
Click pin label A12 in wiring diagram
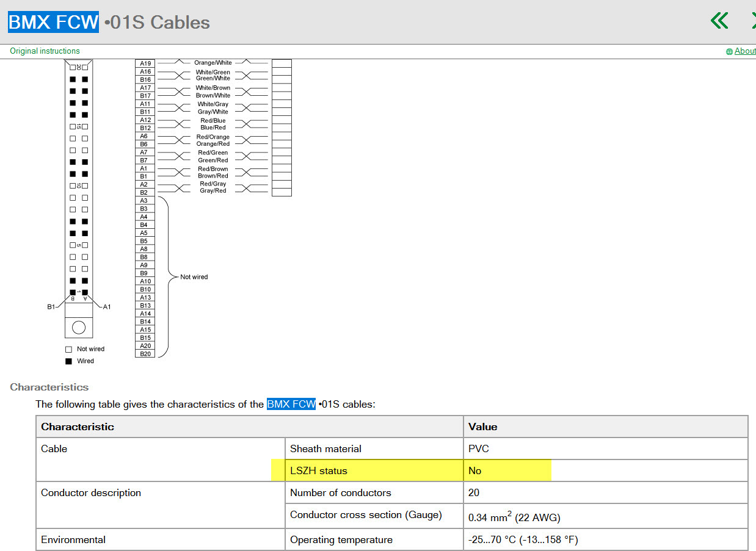click(145, 120)
